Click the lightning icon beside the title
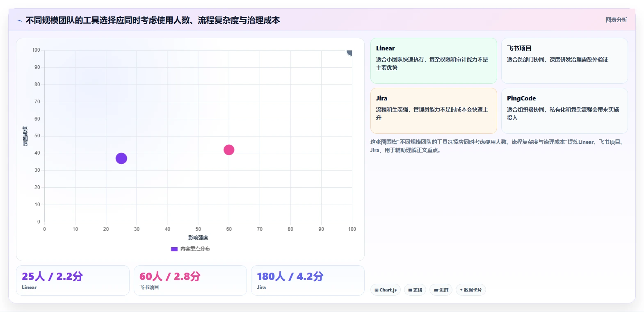Viewport: 644px width, 312px height. click(19, 20)
